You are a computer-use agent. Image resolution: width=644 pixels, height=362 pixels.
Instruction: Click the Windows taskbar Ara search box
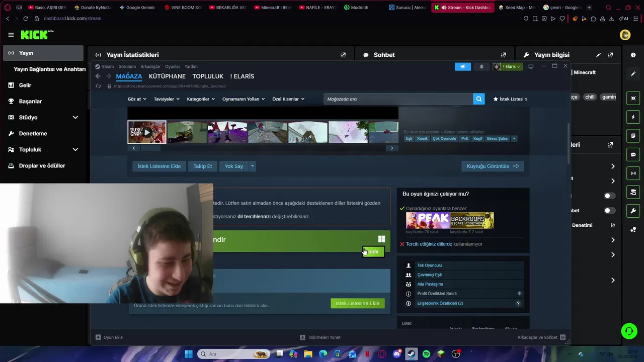tap(232, 354)
